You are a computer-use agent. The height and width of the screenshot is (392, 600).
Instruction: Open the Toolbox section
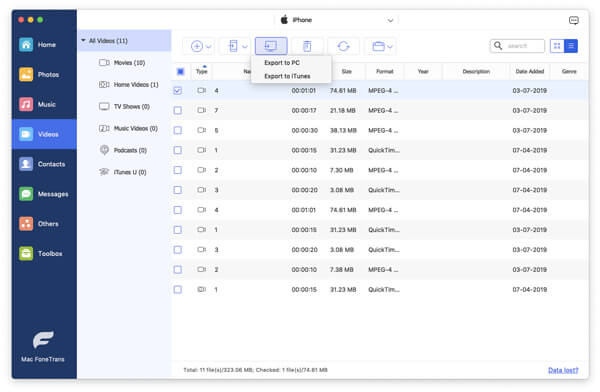coord(44,253)
